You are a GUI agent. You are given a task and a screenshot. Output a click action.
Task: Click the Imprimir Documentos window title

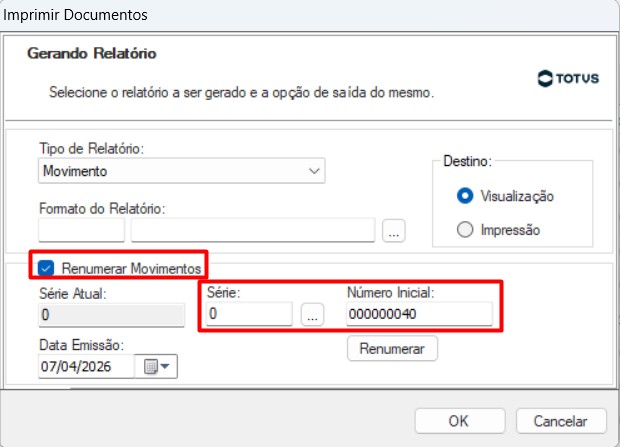tap(75, 15)
